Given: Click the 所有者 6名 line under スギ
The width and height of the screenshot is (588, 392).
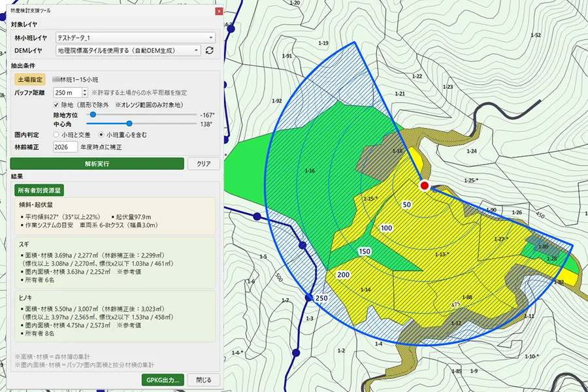Looking at the screenshot, I should (39, 280).
